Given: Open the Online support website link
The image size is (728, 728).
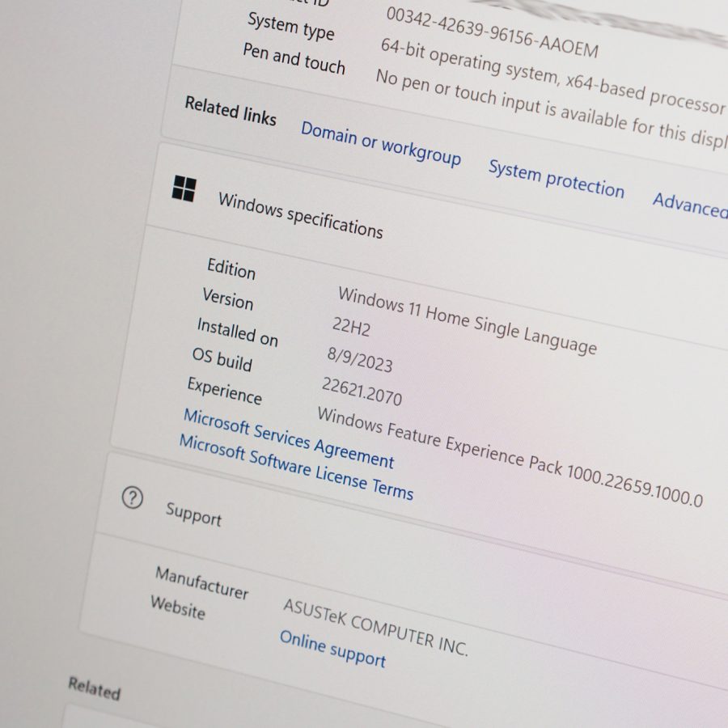Looking at the screenshot, I should pyautogui.click(x=332, y=649).
